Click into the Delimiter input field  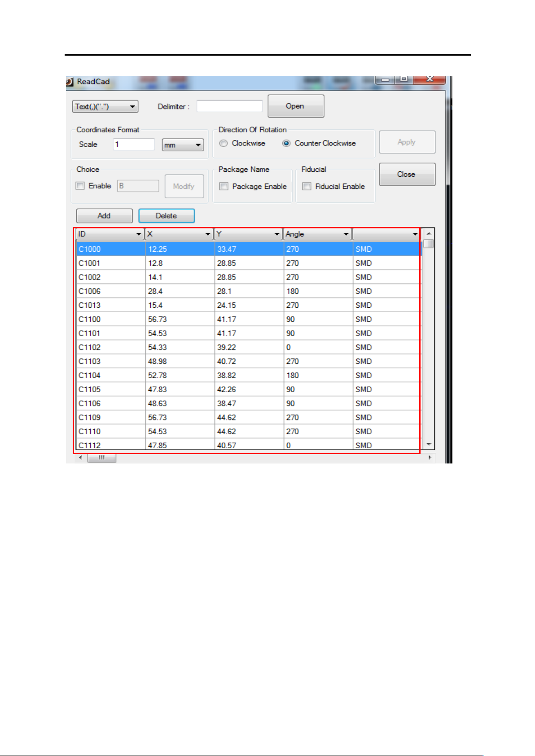click(229, 106)
